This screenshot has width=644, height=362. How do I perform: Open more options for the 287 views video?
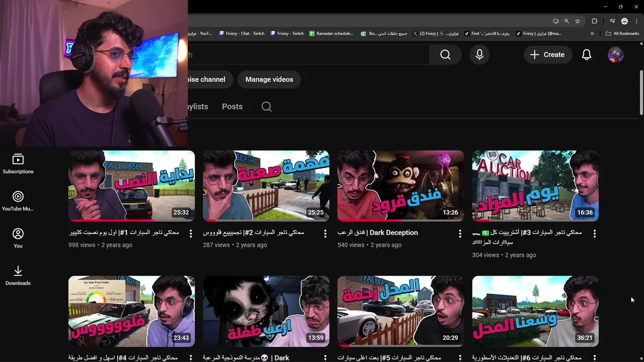click(325, 234)
